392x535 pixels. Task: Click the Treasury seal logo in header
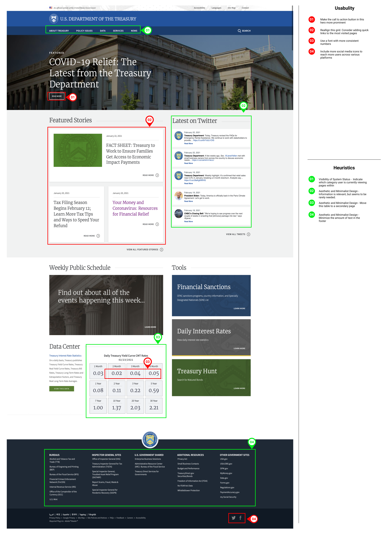[x=54, y=19]
